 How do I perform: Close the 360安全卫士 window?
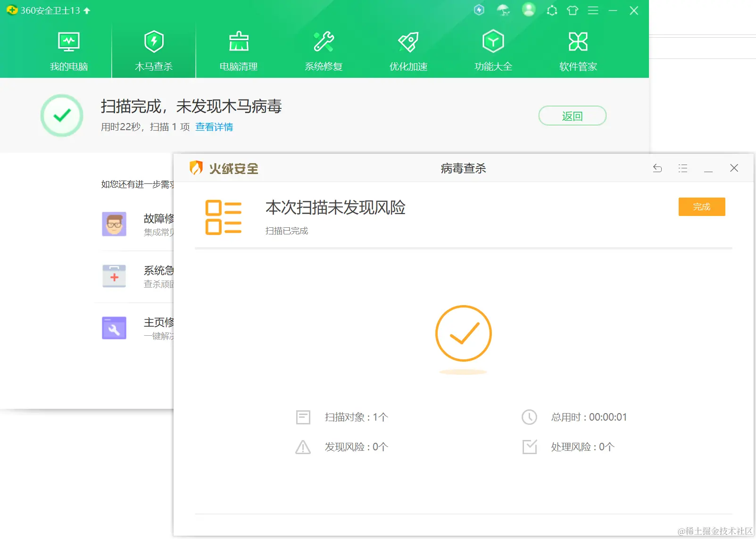[x=634, y=10]
